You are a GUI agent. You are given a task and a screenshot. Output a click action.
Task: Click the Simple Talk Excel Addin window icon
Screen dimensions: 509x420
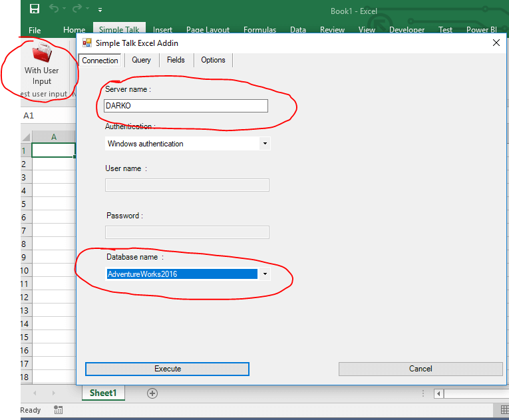(x=86, y=43)
